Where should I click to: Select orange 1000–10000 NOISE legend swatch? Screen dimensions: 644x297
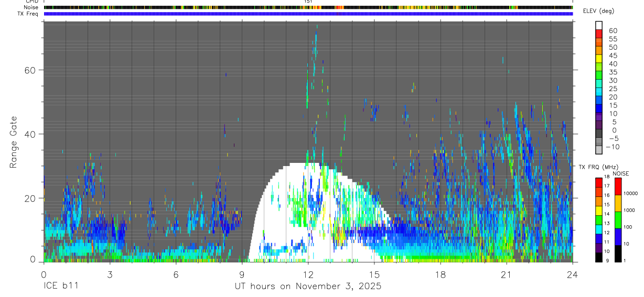[x=618, y=203]
